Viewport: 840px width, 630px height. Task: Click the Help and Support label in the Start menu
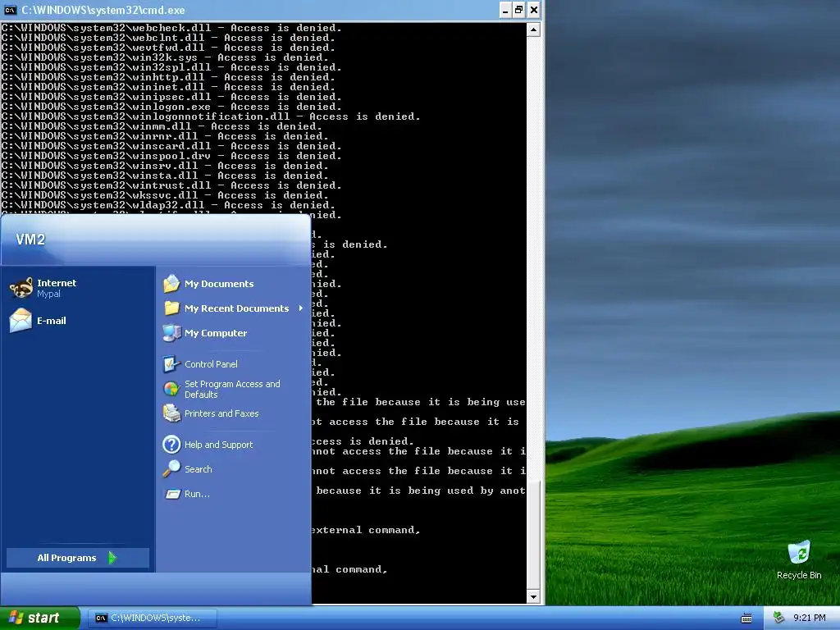(x=218, y=445)
